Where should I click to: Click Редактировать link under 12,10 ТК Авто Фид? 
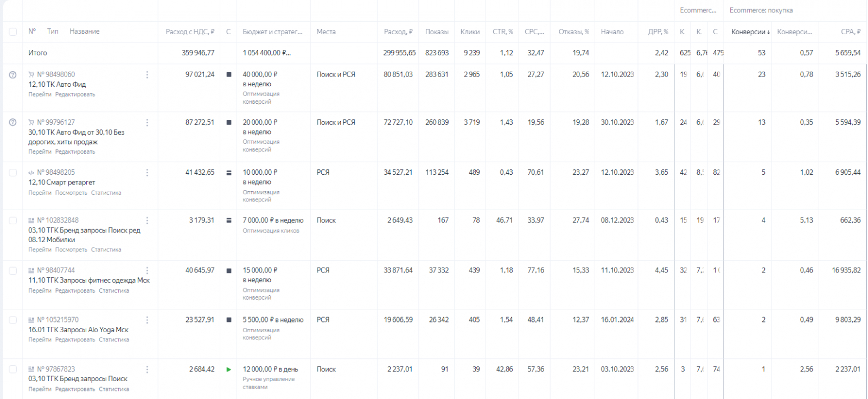(x=75, y=94)
